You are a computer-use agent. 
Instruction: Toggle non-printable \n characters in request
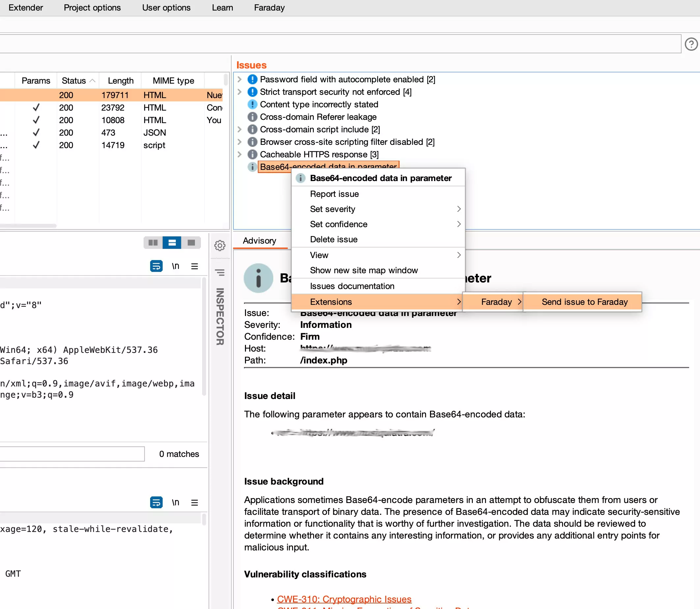click(x=175, y=266)
